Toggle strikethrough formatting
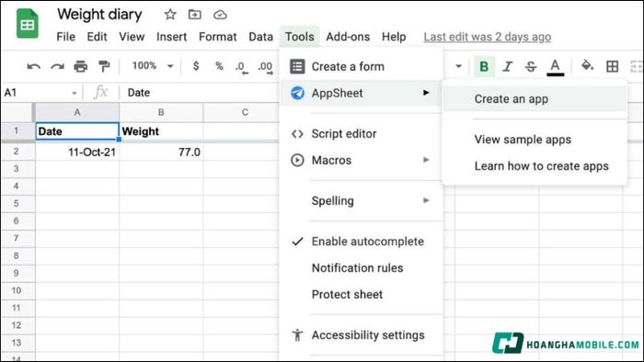Screen dimensions: 644x362 click(531, 66)
